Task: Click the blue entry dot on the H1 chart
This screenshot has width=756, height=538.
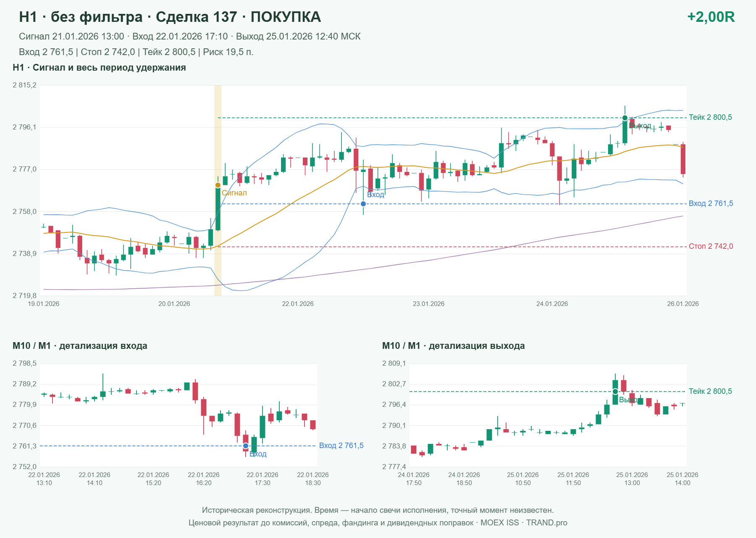Action: point(363,204)
